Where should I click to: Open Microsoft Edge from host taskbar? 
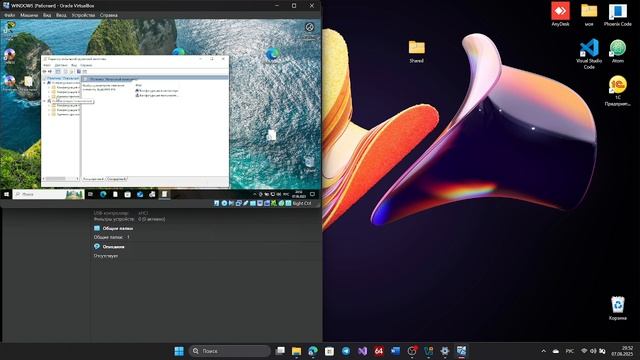point(313,351)
